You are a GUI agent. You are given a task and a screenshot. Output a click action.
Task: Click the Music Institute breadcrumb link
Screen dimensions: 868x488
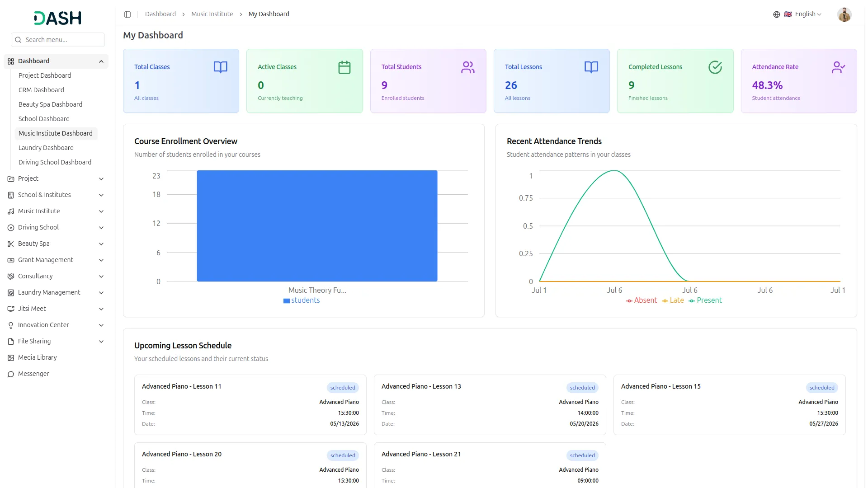(x=212, y=14)
